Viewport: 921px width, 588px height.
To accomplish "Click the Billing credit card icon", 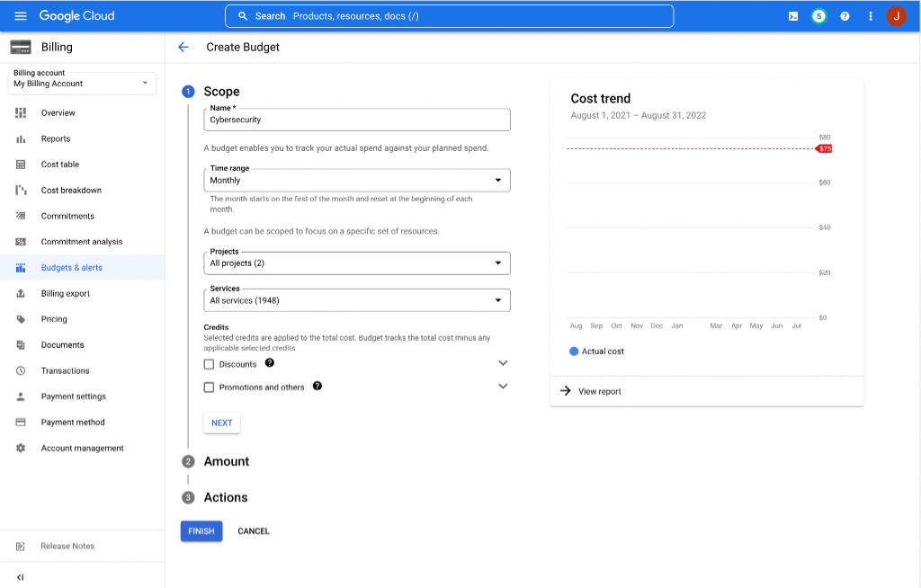I will point(21,47).
